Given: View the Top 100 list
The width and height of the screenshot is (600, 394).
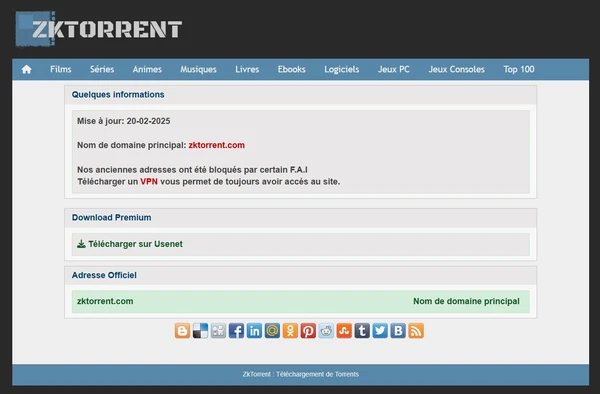Looking at the screenshot, I should pos(519,69).
